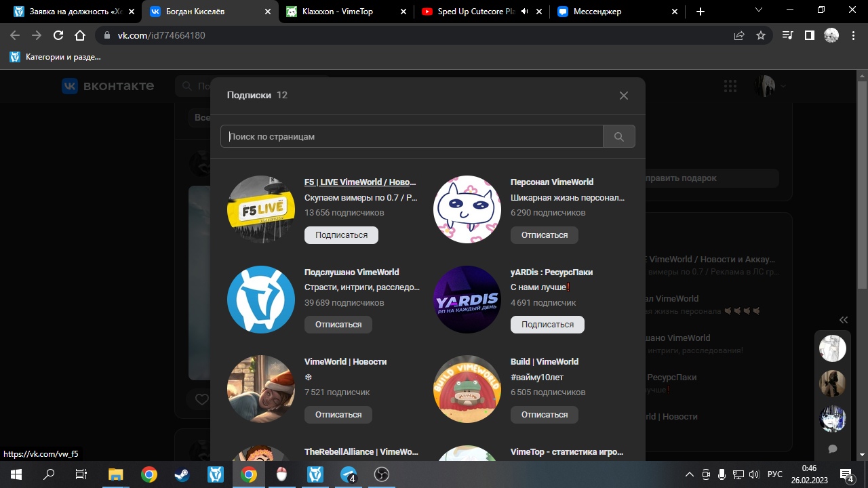The image size is (868, 488).
Task: Click the share page icon in address bar
Action: (739, 35)
